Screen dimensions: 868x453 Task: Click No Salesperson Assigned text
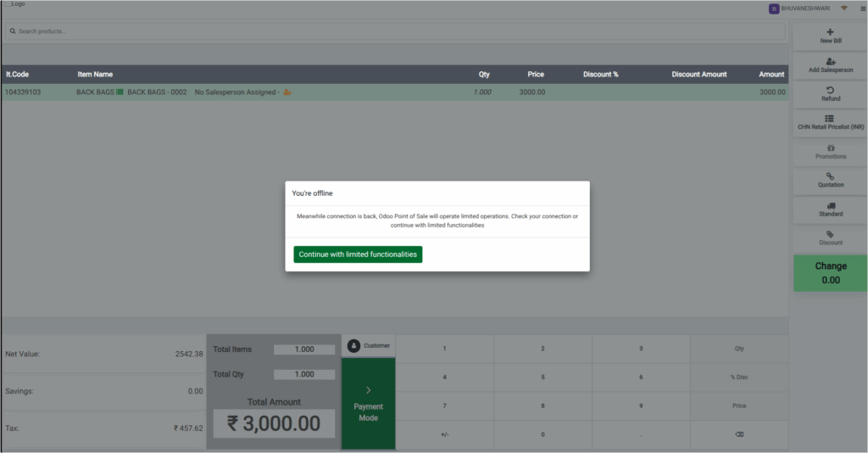click(236, 92)
